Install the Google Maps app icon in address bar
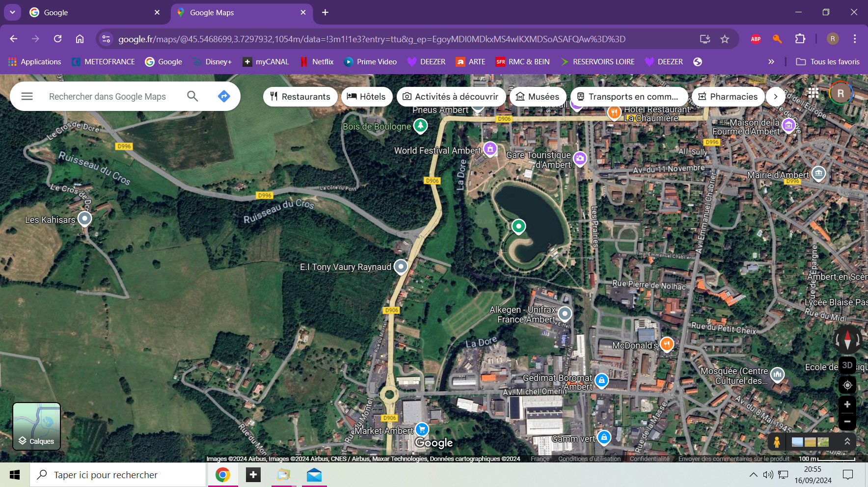The height and width of the screenshot is (487, 868). (x=705, y=39)
